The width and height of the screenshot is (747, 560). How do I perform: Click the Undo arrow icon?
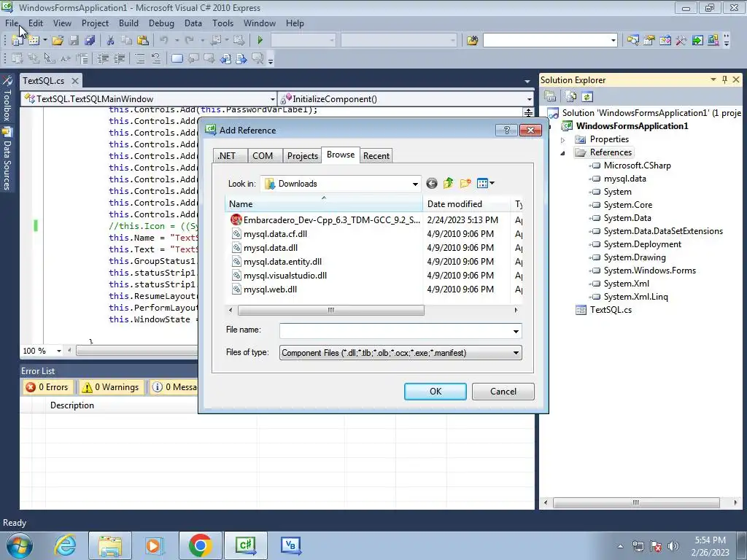pyautogui.click(x=164, y=41)
